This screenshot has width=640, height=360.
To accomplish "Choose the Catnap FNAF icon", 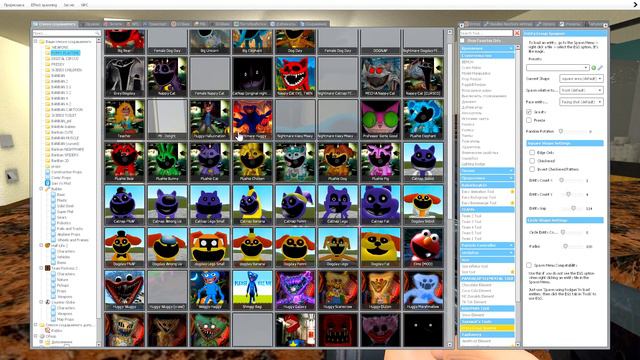I will tap(124, 204).
